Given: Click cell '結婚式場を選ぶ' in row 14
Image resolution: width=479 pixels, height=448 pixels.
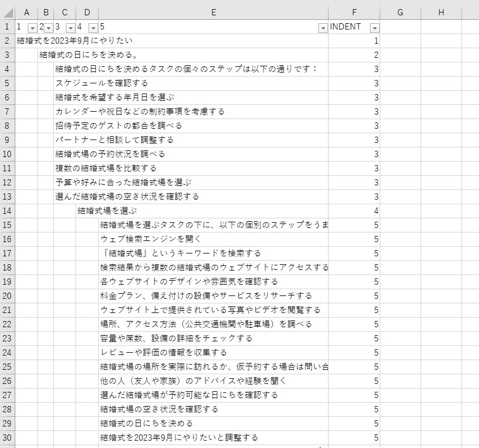Looking at the screenshot, I should pyautogui.click(x=107, y=211).
